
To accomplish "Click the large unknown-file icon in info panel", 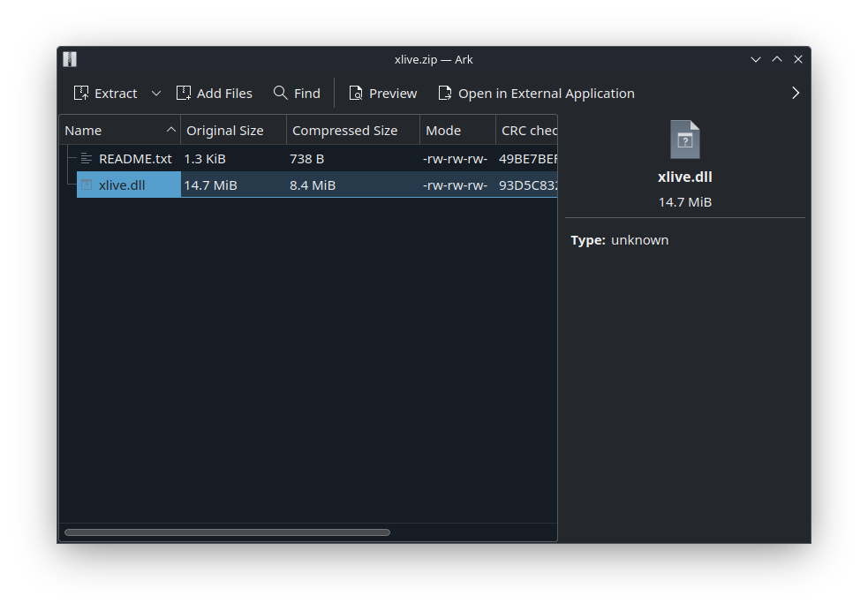I will pyautogui.click(x=684, y=140).
